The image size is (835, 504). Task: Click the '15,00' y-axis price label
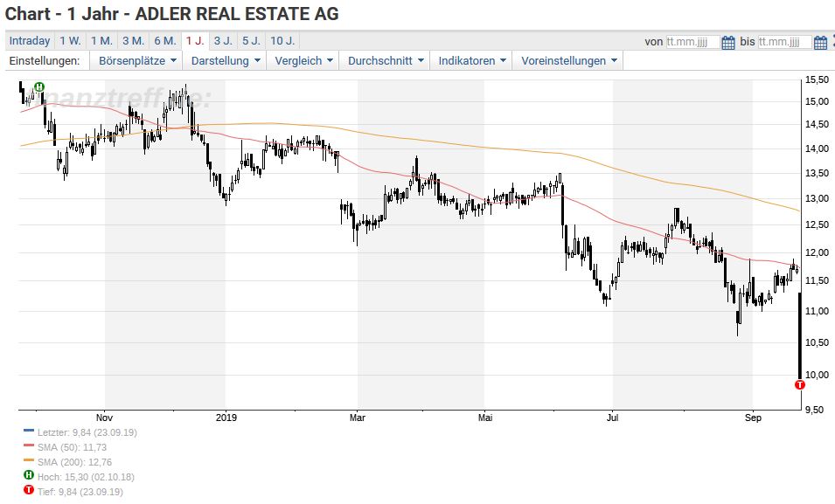(x=817, y=101)
